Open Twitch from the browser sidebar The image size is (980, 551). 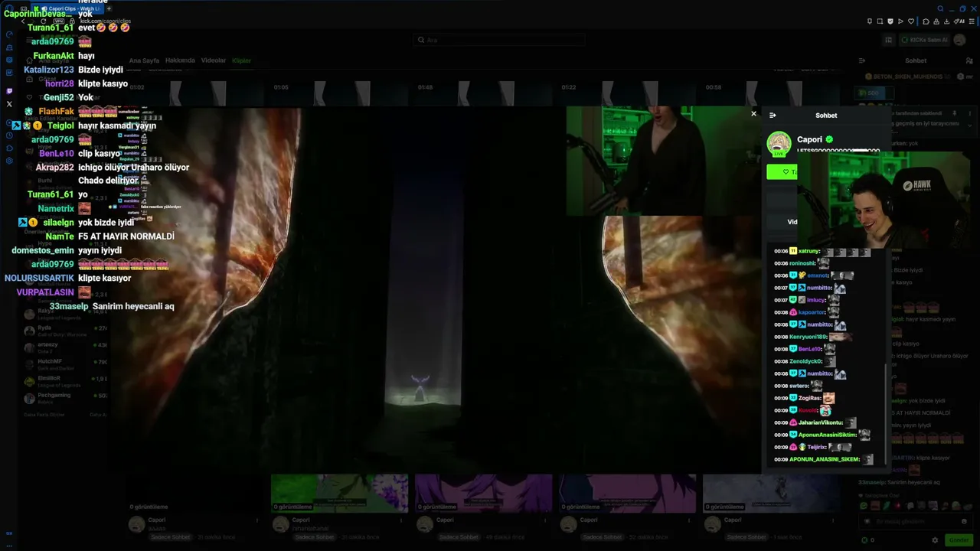point(9,91)
